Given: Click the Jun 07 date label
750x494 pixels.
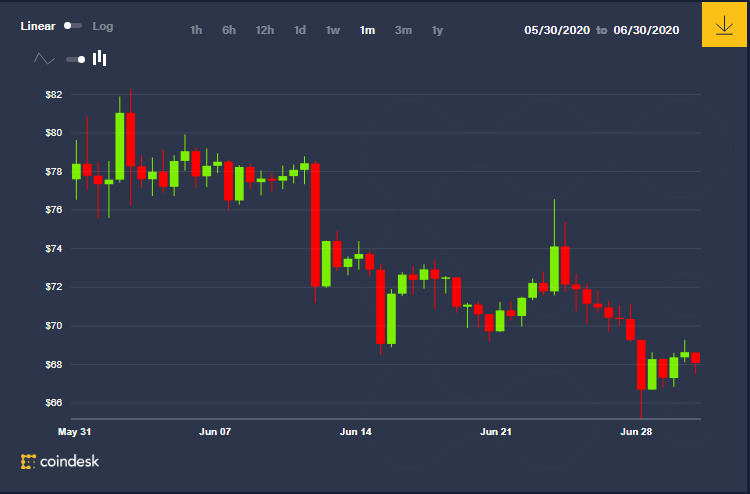Looking at the screenshot, I should click(215, 432).
